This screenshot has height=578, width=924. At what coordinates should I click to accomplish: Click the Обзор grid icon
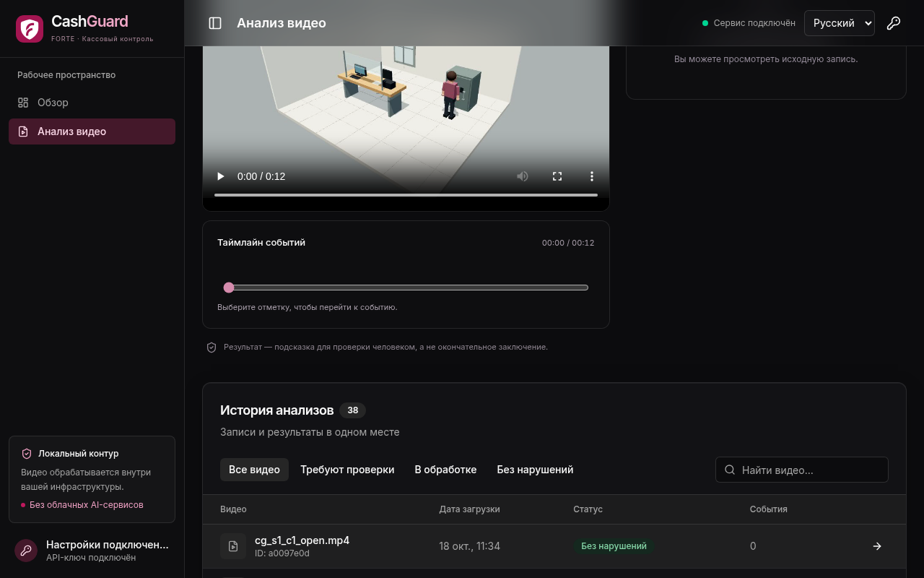pyautogui.click(x=23, y=103)
